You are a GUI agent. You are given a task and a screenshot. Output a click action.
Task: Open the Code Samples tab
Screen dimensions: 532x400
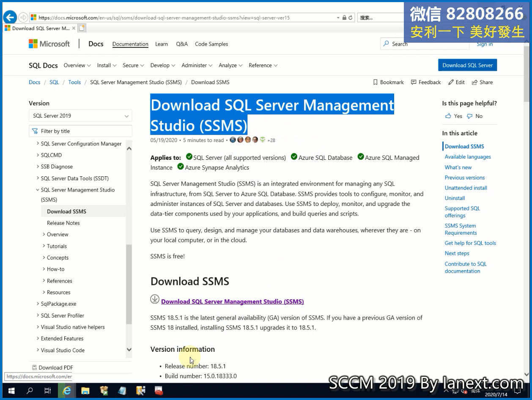pos(211,44)
